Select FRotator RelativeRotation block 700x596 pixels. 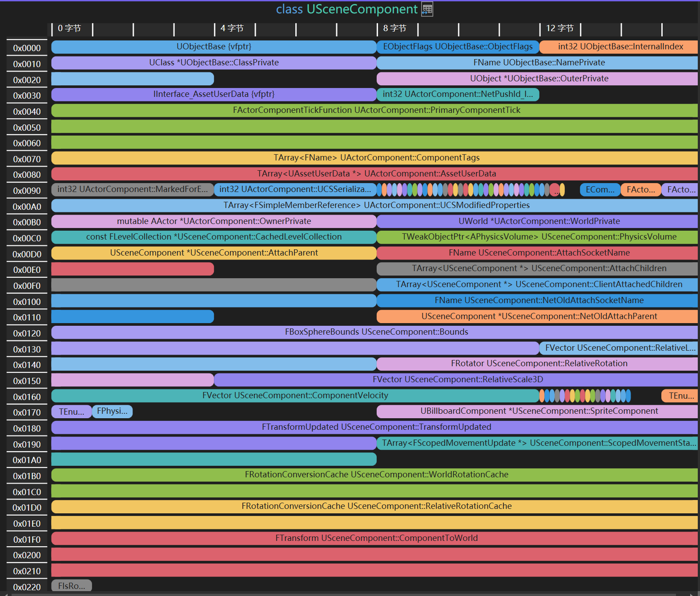pyautogui.click(x=539, y=364)
